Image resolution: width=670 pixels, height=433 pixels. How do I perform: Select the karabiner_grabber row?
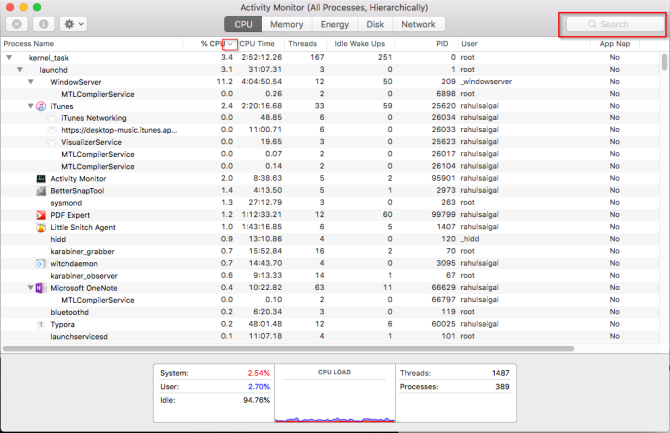coord(329,251)
